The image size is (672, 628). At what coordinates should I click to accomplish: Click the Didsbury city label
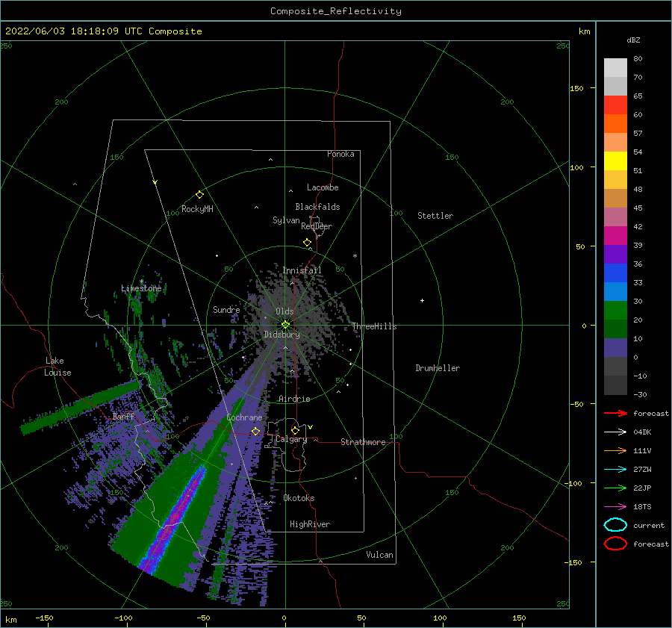[281, 335]
